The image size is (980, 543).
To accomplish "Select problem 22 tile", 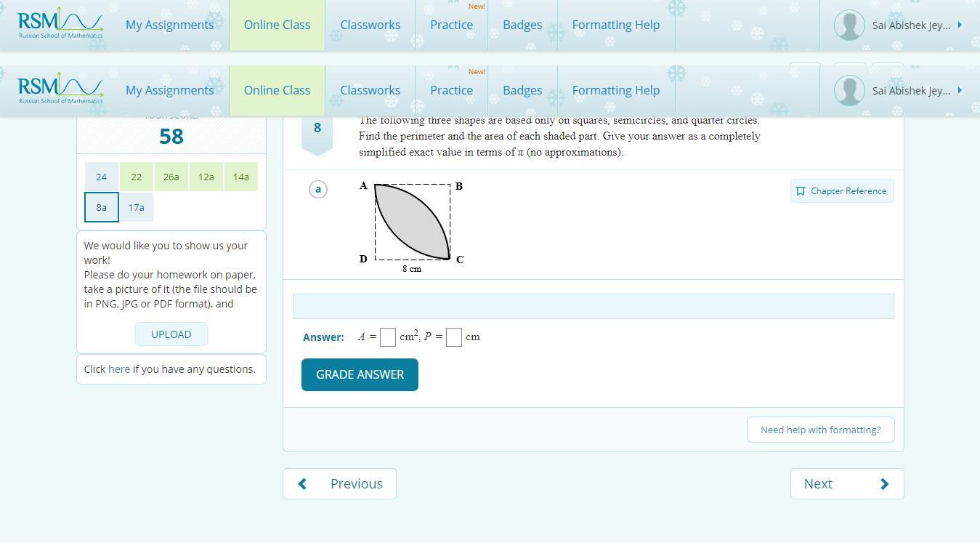I will click(x=137, y=177).
